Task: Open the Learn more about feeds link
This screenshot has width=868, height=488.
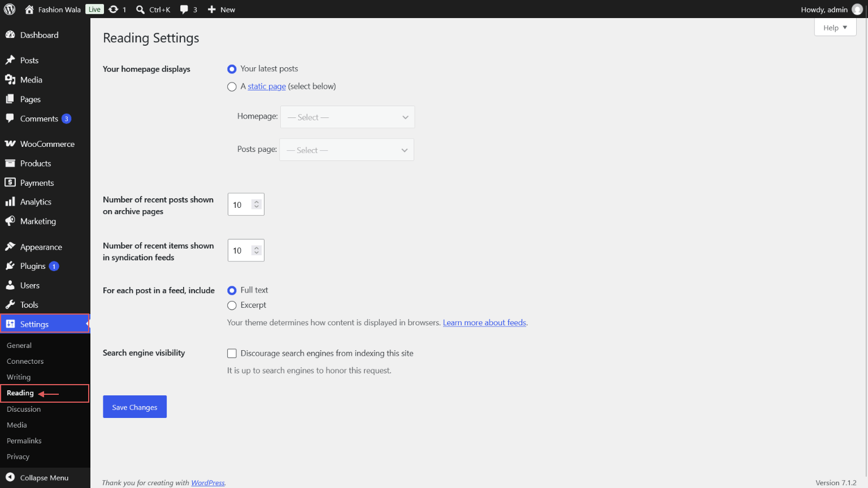Action: (x=484, y=323)
